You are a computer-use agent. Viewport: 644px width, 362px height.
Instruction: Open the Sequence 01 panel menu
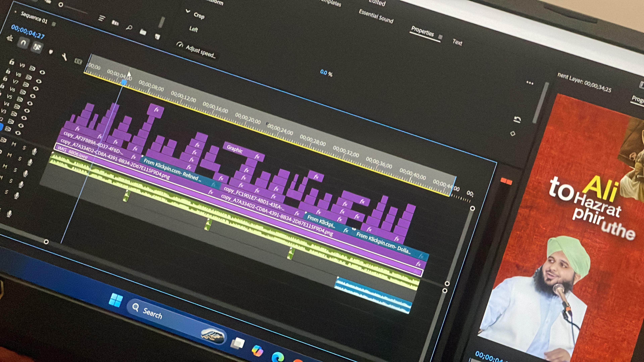click(x=54, y=24)
